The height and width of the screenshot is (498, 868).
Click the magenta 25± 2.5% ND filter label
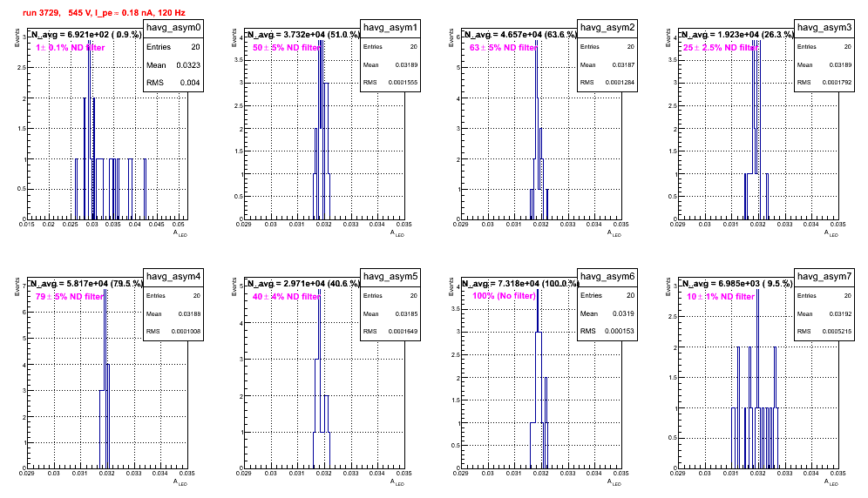click(720, 48)
